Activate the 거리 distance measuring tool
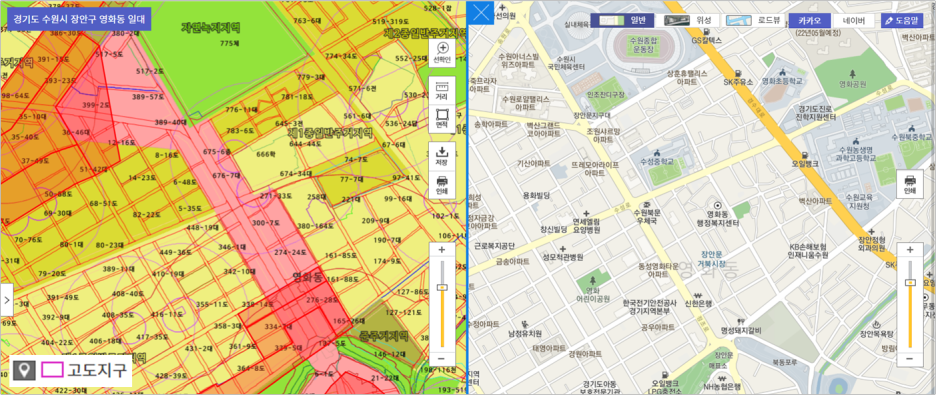936x395 pixels. click(442, 90)
